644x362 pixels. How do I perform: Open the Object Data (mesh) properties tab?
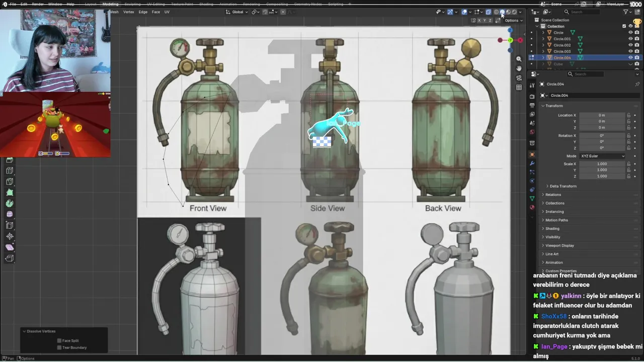click(532, 198)
